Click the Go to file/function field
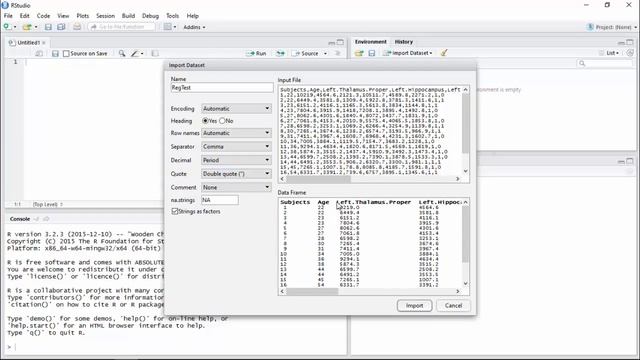 pyautogui.click(x=122, y=27)
